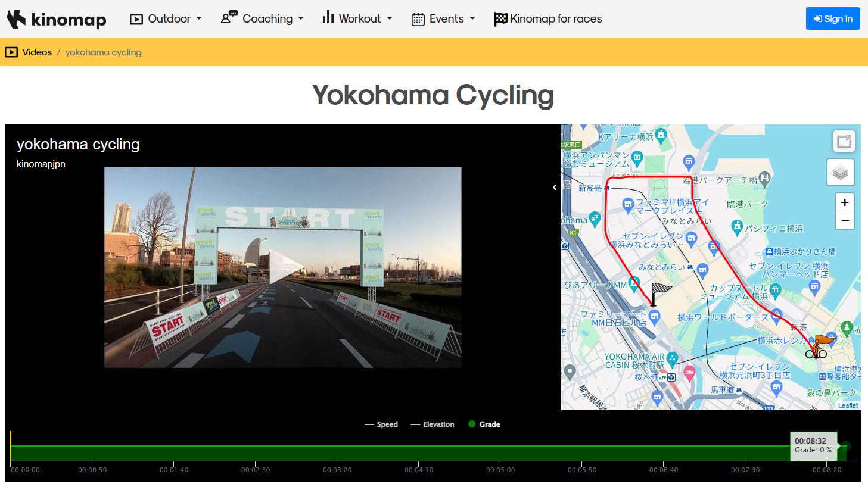Image resolution: width=868 pixels, height=487 pixels.
Task: Click the Anpanman Museum (横浜アンパンマン) map pin
Action: [x=637, y=158]
